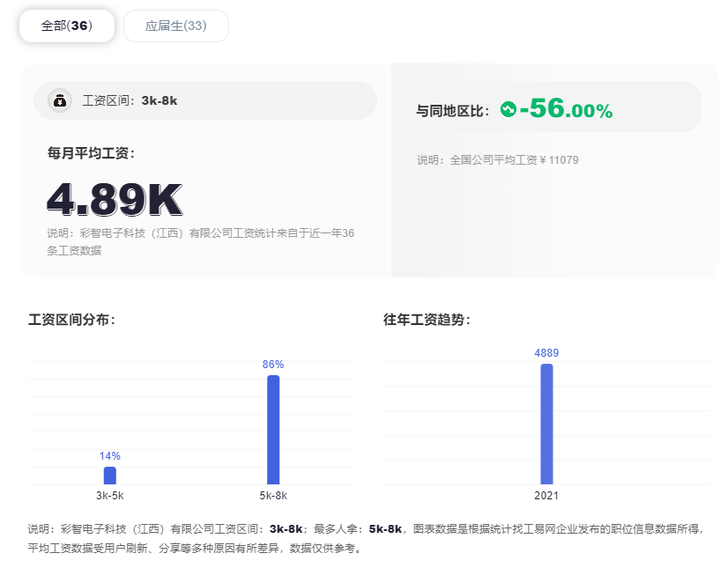This screenshot has width=720, height=568.
Task: Click the 每月平均工资 heading
Action: (x=91, y=153)
